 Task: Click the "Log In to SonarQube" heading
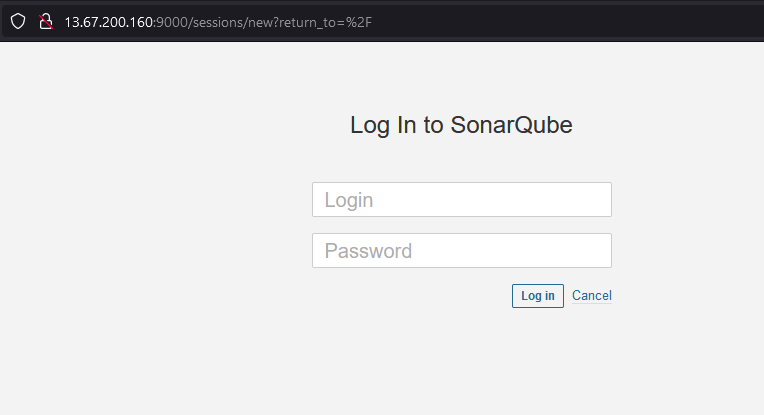click(x=461, y=125)
